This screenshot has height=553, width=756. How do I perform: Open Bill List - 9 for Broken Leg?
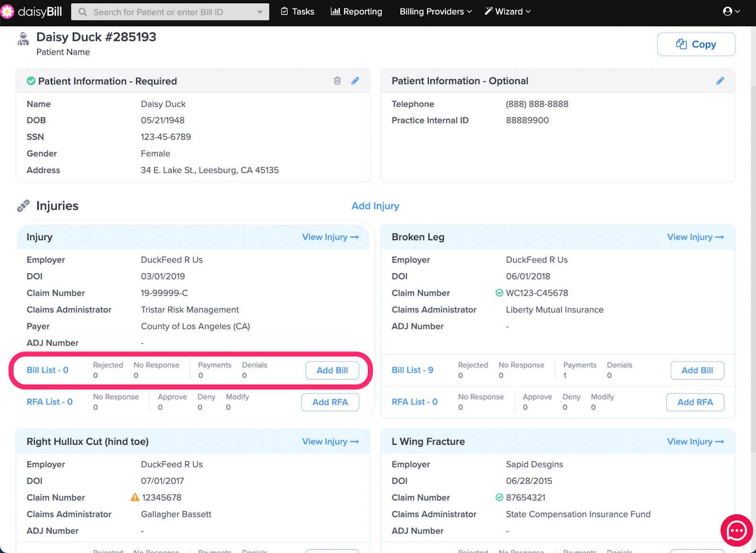coord(412,370)
